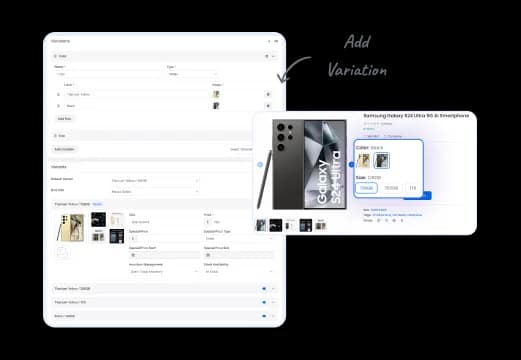Edit the SKU input field
The image size is (521, 360).
[x=164, y=222]
